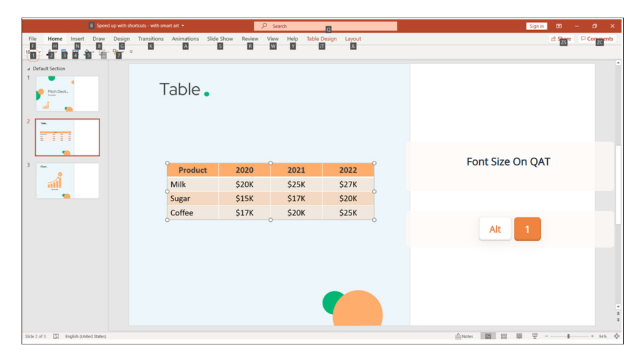Click the Normal view icon
This screenshot has height=362, width=644.
(x=488, y=336)
